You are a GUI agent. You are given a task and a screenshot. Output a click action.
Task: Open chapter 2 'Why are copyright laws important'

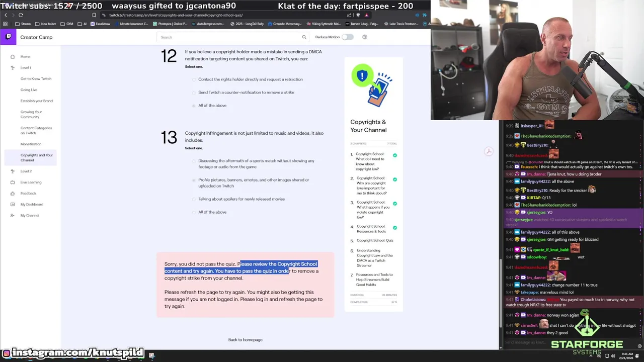371,186
